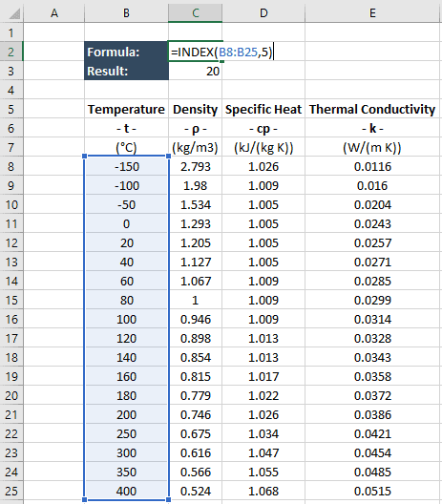Select column E header
This screenshot has width=442, height=504.
[372, 13]
